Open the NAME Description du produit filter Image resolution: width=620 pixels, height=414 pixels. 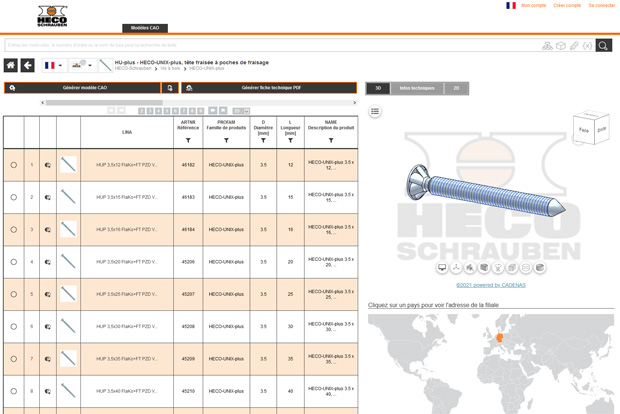(x=331, y=140)
